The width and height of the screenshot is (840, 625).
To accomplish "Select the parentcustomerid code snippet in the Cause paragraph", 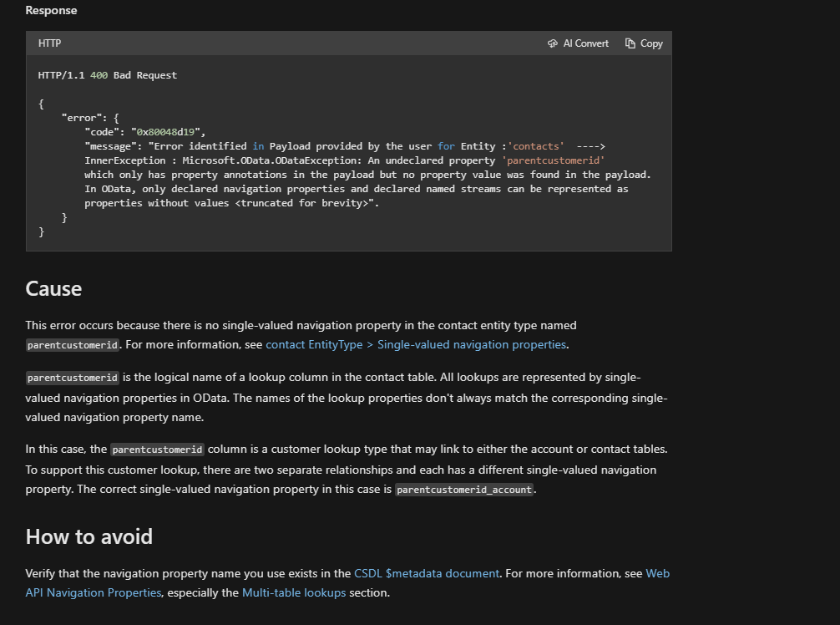I will point(72,344).
